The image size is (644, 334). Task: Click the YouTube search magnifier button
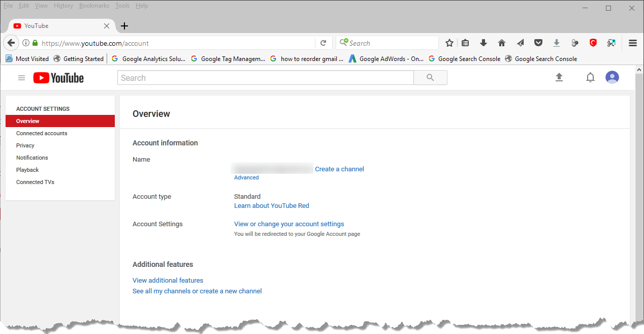click(x=430, y=78)
